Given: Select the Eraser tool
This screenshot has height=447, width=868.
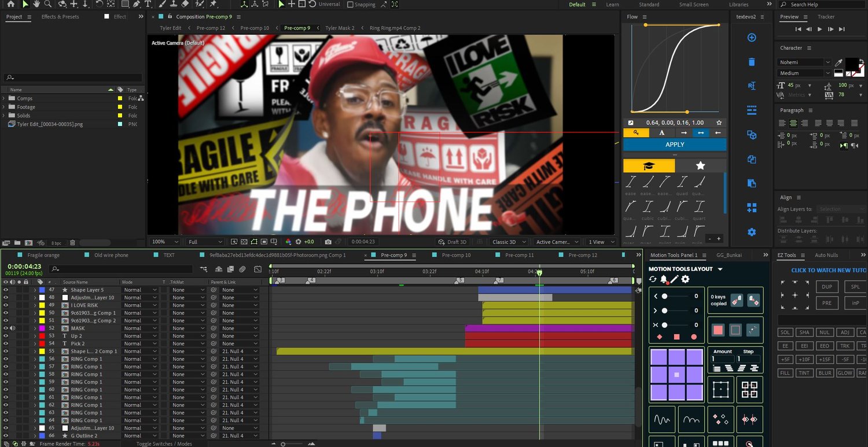Looking at the screenshot, I should pos(186,4).
